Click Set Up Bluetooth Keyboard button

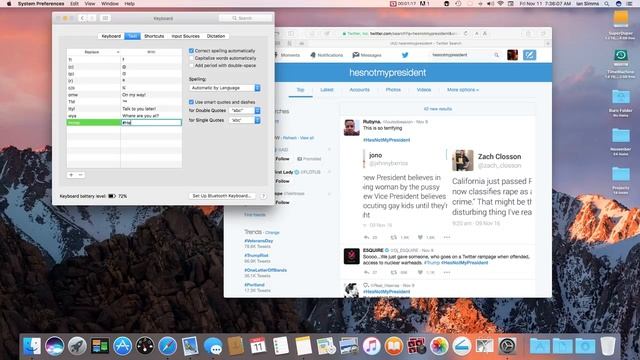(x=222, y=196)
